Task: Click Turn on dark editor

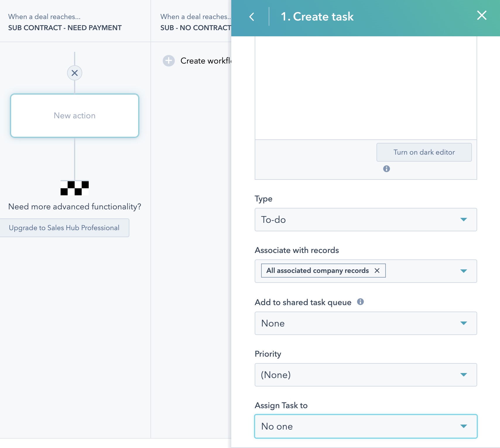Action: 424,152
